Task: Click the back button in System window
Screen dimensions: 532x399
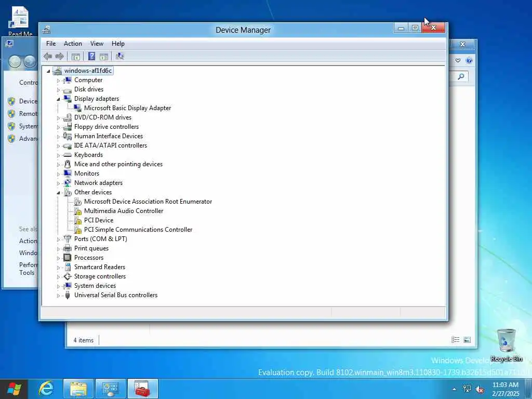Action: coord(15,61)
